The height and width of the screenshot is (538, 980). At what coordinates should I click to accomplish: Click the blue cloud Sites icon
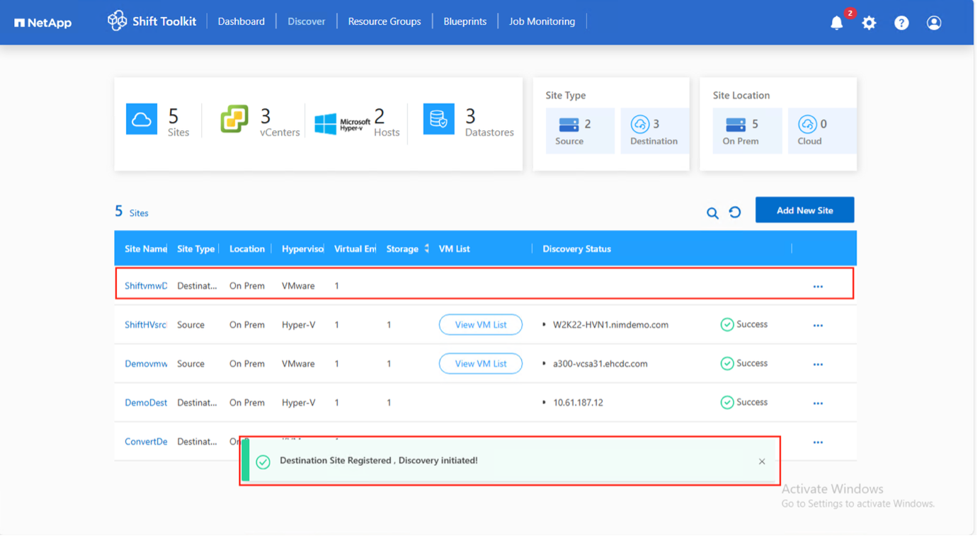point(142,119)
